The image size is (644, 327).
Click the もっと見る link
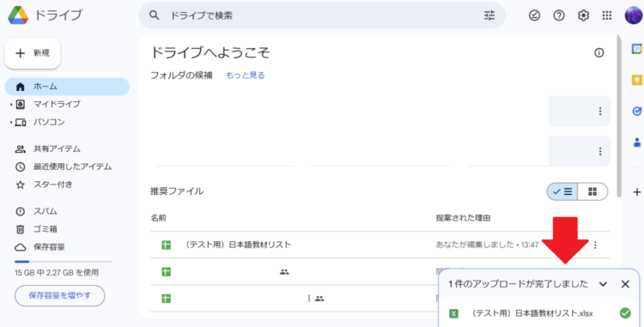click(x=246, y=76)
